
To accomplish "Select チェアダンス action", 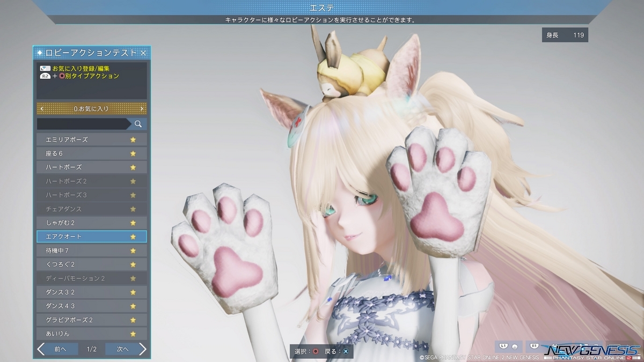I will pos(92,209).
